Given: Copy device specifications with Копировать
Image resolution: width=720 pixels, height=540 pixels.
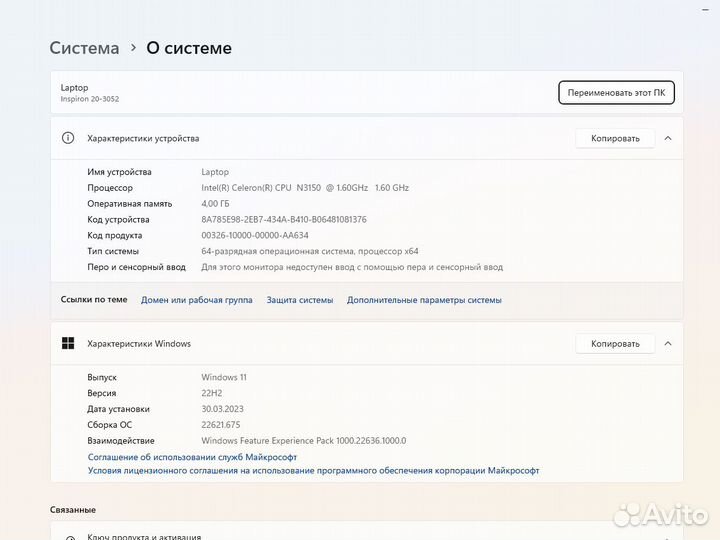Looking at the screenshot, I should tap(615, 138).
